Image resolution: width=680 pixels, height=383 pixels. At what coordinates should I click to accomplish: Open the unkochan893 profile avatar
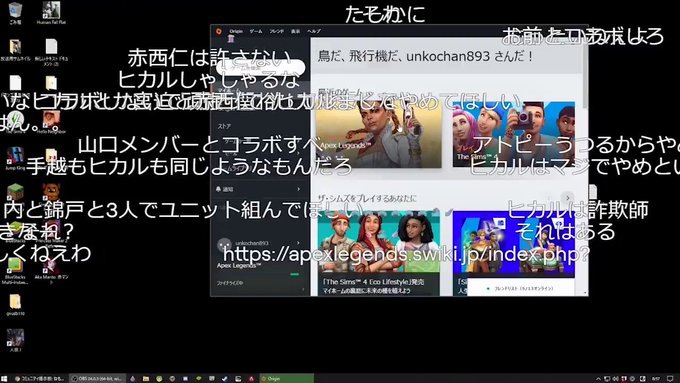tap(224, 244)
